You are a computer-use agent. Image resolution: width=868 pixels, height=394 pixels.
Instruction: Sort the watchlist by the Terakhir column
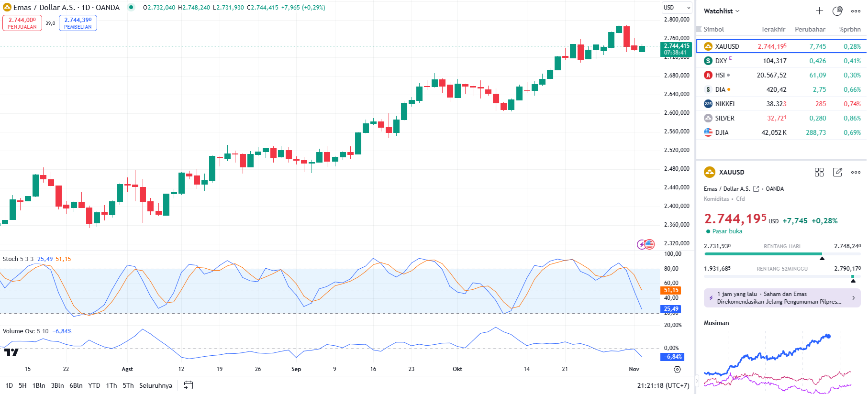tap(773, 29)
